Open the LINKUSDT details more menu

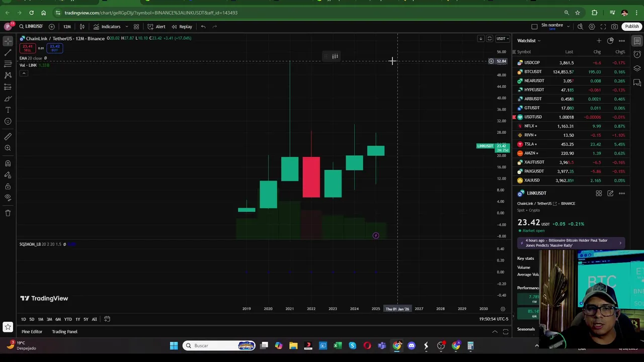pyautogui.click(x=622, y=193)
